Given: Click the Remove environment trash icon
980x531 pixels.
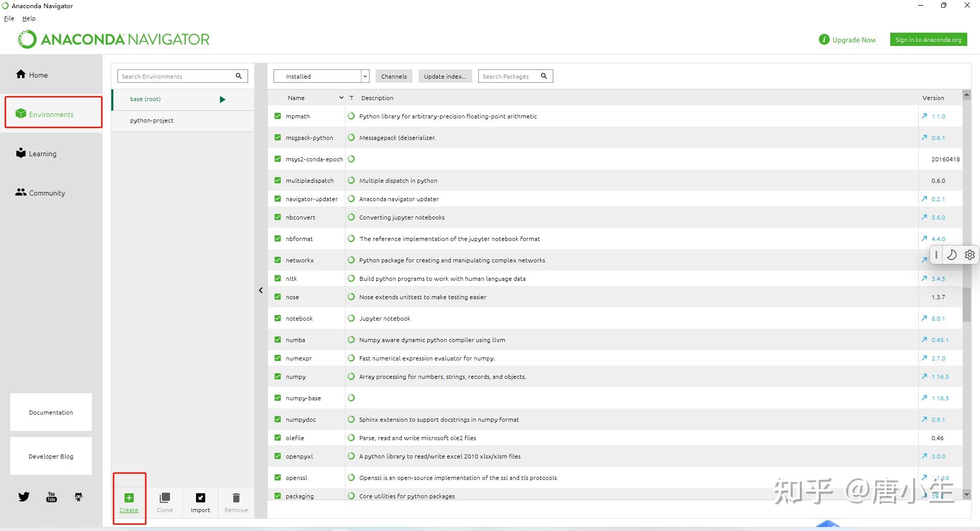Looking at the screenshot, I should [x=236, y=498].
